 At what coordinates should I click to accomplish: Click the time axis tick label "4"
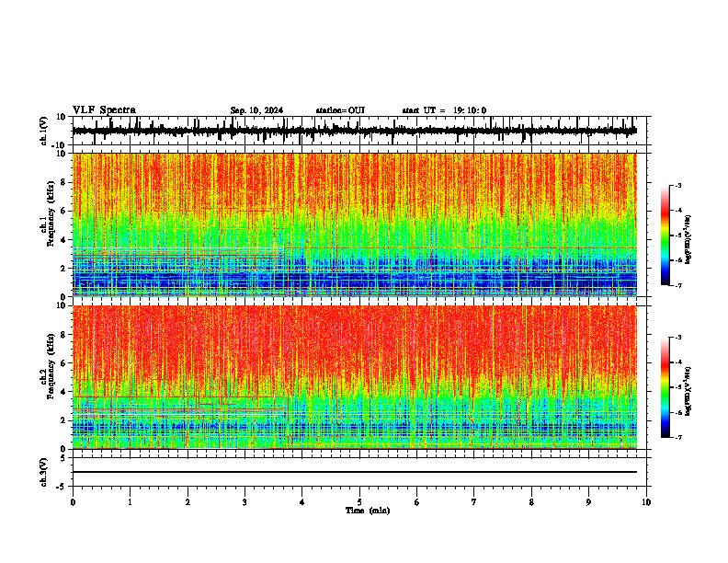coord(301,502)
